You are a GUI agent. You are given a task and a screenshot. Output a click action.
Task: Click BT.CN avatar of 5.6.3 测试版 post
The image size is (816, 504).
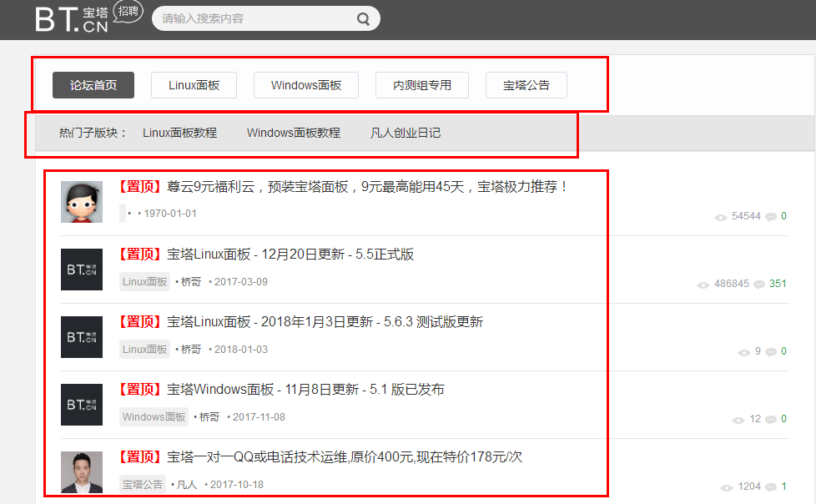pyautogui.click(x=82, y=337)
